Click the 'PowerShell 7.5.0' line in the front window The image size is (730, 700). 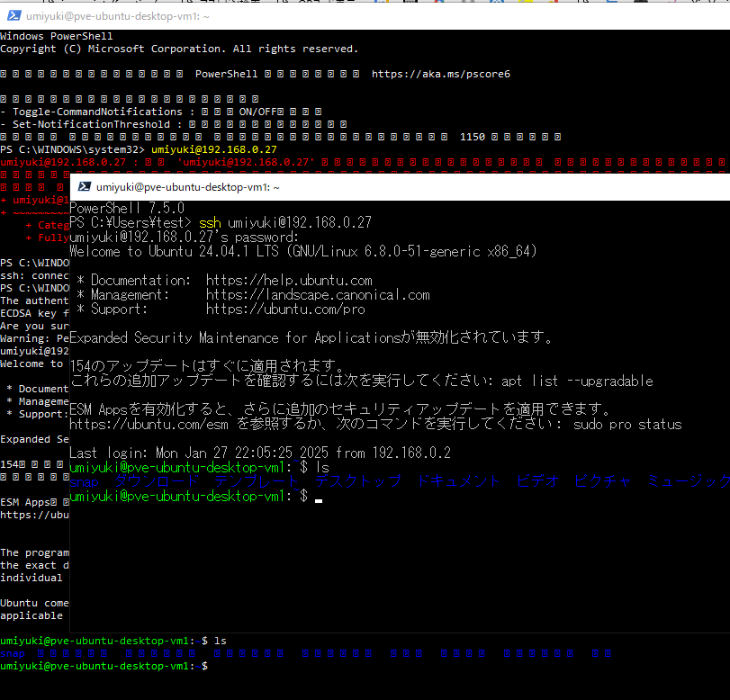127,208
